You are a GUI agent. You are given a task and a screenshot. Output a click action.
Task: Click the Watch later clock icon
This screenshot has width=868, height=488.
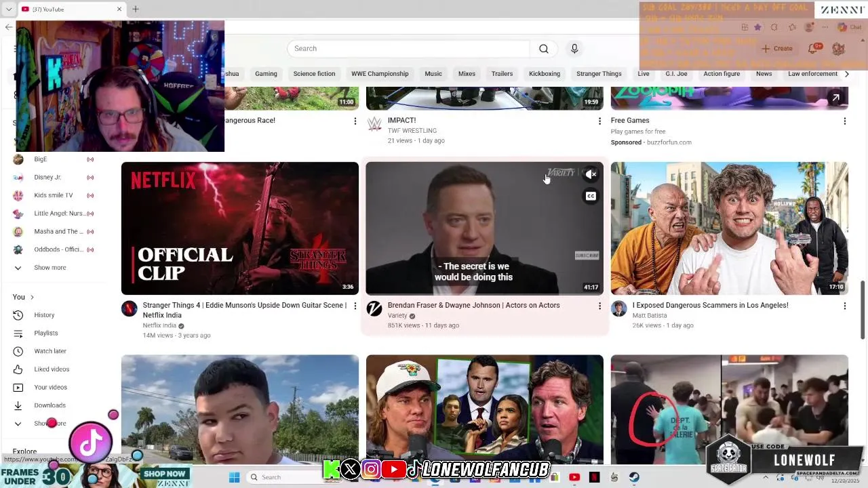pyautogui.click(x=18, y=351)
